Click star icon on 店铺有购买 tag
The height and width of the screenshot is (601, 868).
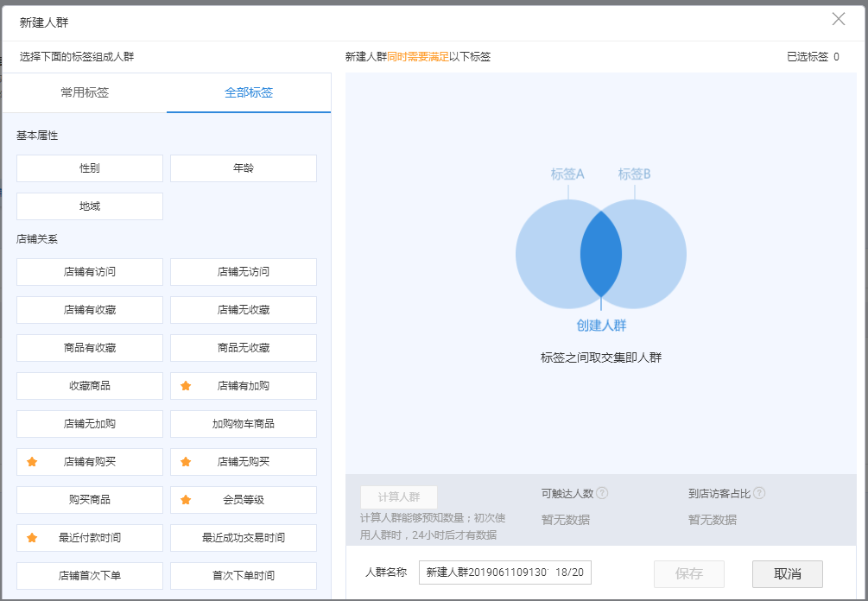point(32,461)
